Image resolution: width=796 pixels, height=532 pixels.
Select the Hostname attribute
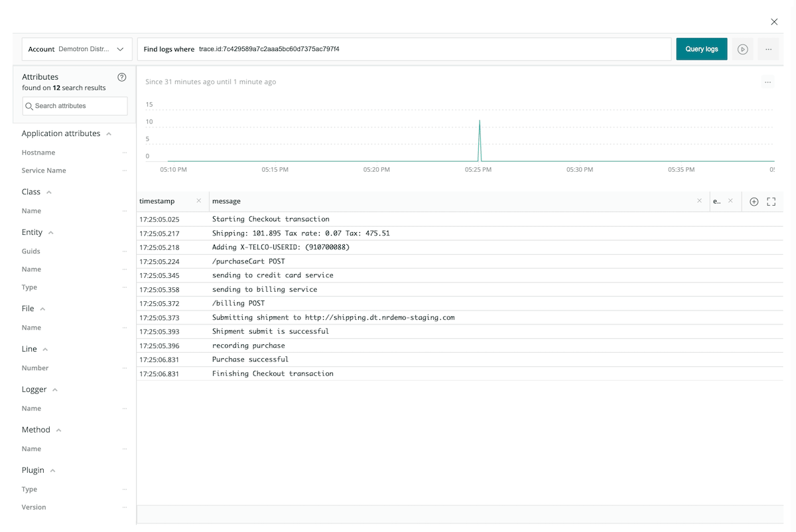tap(38, 153)
